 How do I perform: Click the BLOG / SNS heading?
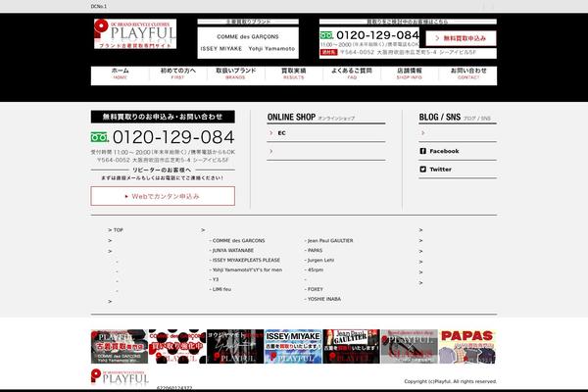[439, 117]
